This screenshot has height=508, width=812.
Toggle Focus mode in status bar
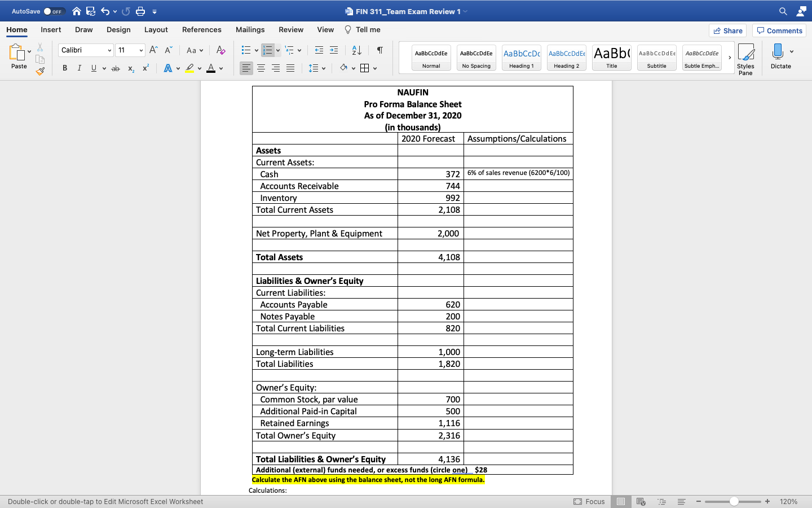[x=589, y=501]
